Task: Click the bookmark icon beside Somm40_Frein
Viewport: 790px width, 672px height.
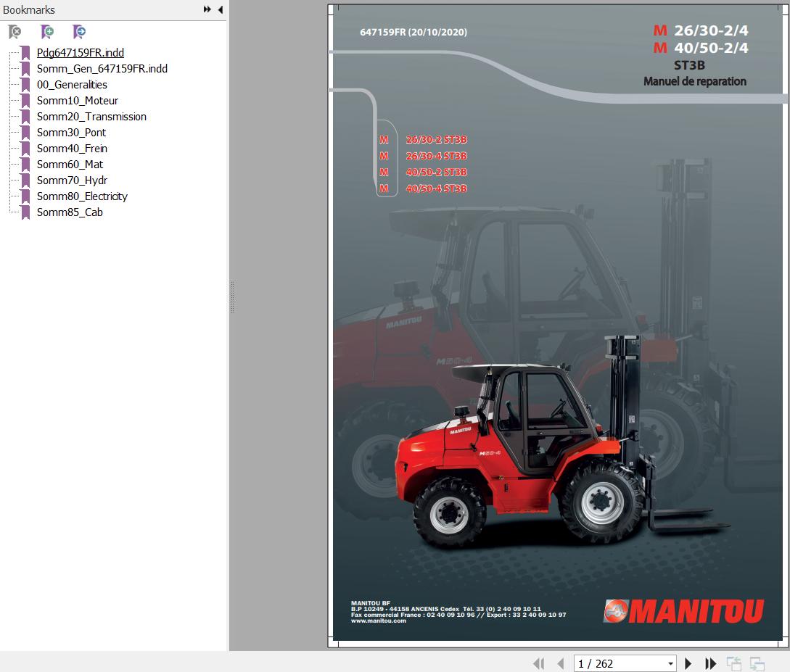Action: [x=25, y=149]
